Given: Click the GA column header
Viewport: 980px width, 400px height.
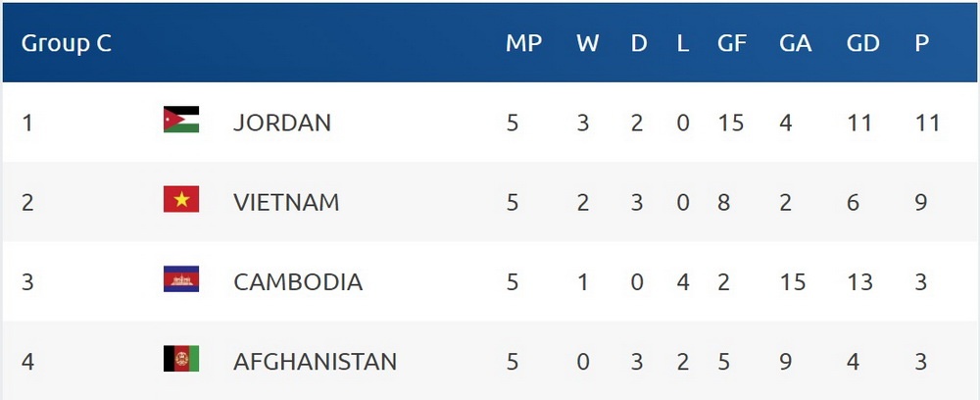Looking at the screenshot, I should 795,44.
